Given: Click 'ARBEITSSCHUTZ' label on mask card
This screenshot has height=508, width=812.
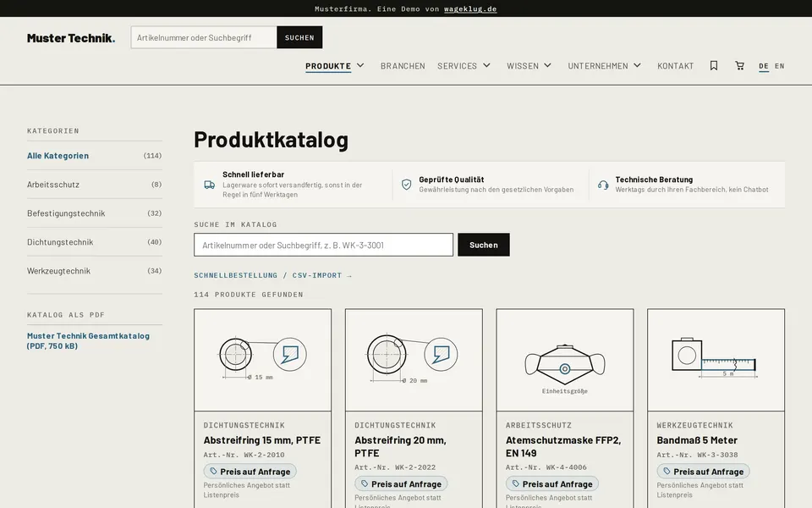Looking at the screenshot, I should tap(539, 425).
